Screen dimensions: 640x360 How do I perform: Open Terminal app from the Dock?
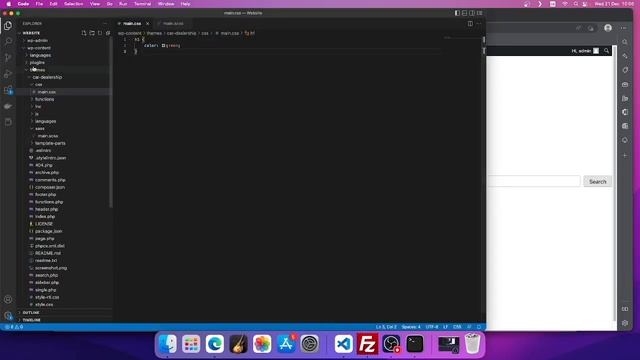415,344
